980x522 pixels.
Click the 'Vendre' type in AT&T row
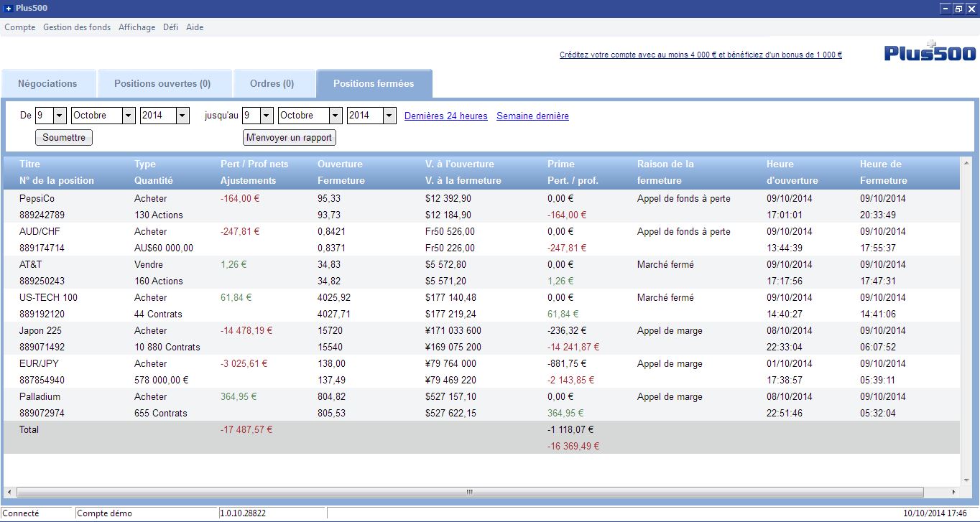tap(150, 264)
